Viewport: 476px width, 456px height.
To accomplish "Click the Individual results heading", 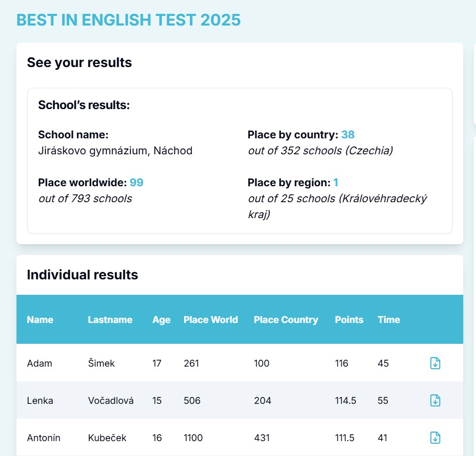I will pyautogui.click(x=82, y=275).
